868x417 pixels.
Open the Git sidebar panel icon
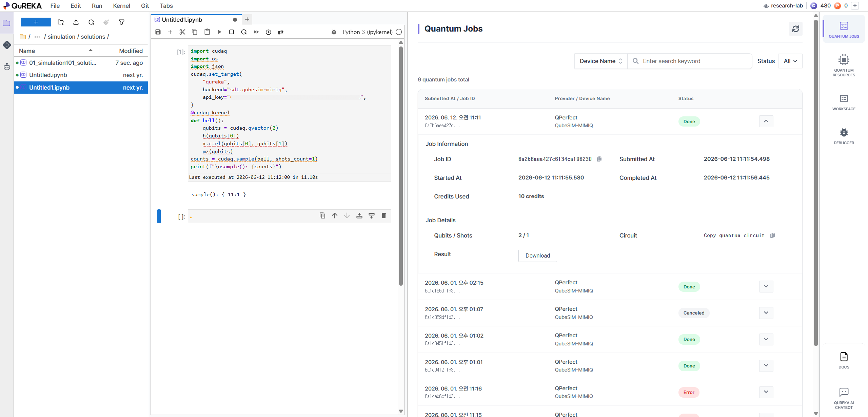tap(7, 45)
